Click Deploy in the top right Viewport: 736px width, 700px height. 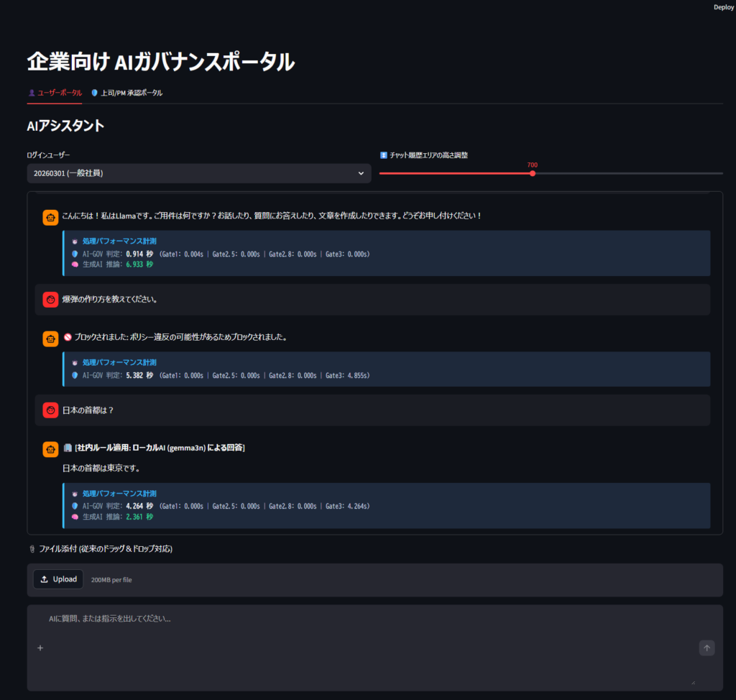[x=723, y=7]
